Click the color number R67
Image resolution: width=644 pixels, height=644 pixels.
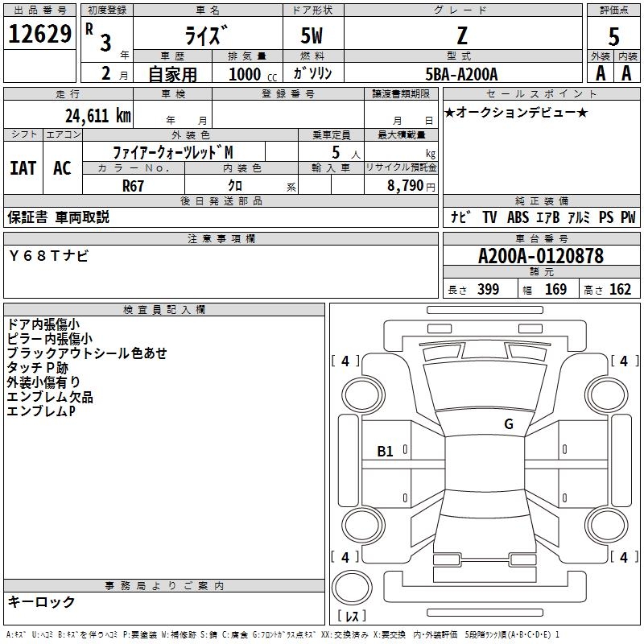click(133, 185)
